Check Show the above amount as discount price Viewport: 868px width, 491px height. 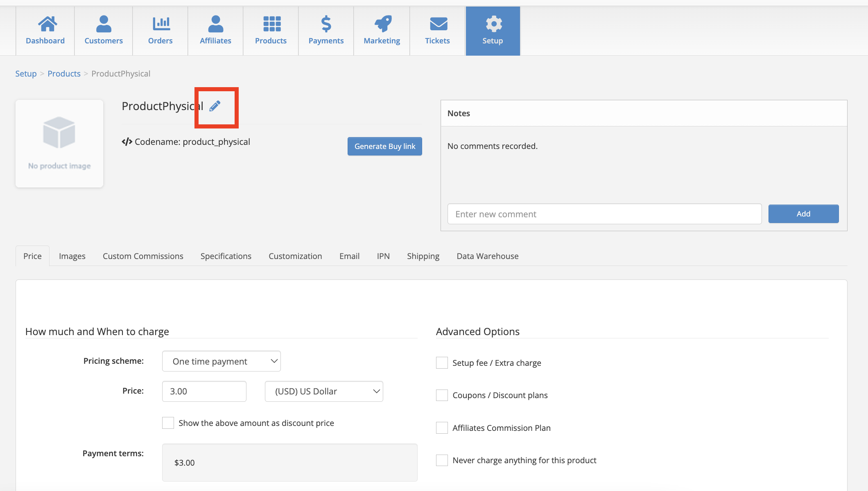click(168, 423)
